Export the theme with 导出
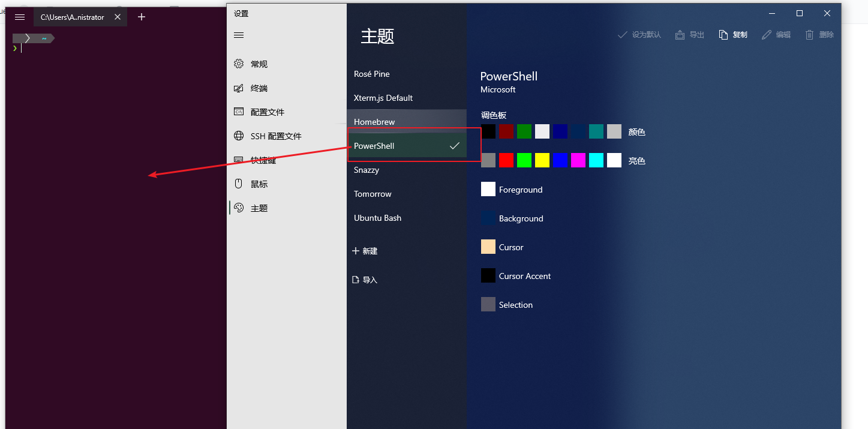This screenshot has height=429, width=868. (x=690, y=35)
